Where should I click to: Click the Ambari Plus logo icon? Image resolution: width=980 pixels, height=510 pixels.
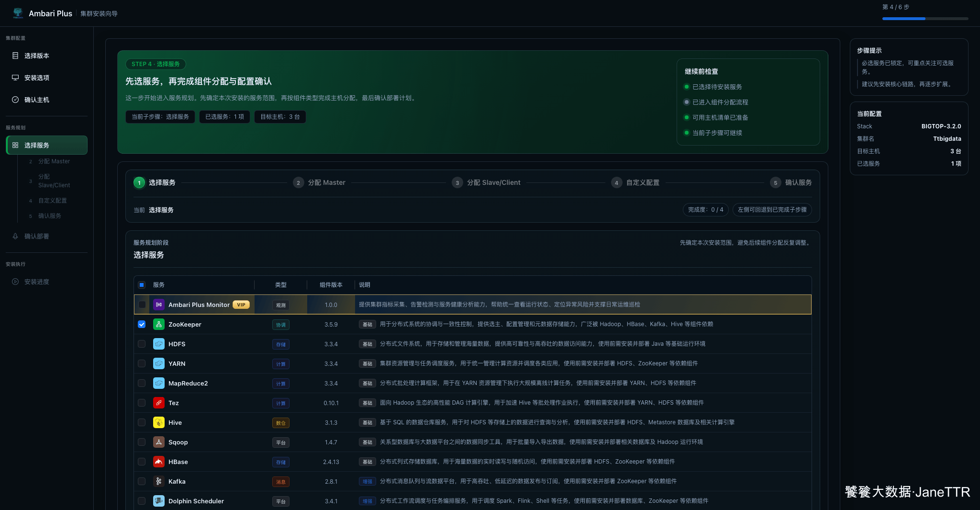[x=18, y=13]
